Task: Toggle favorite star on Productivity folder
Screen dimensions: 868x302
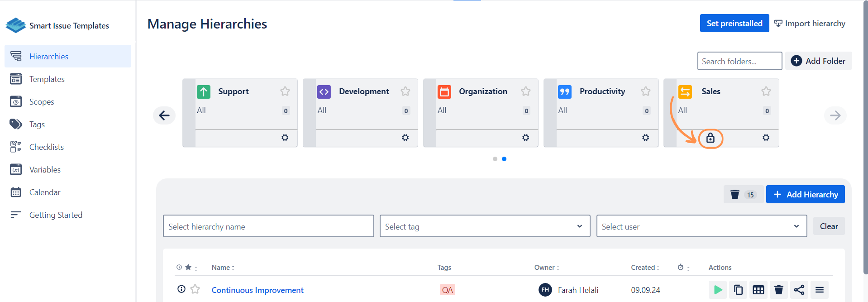Action: 645,91
